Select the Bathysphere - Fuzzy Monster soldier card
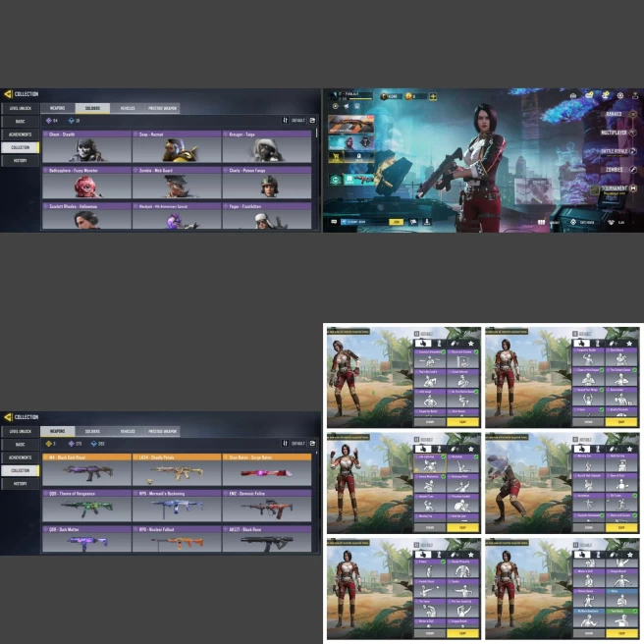Viewport: 644px width, 644px height. pos(86,183)
